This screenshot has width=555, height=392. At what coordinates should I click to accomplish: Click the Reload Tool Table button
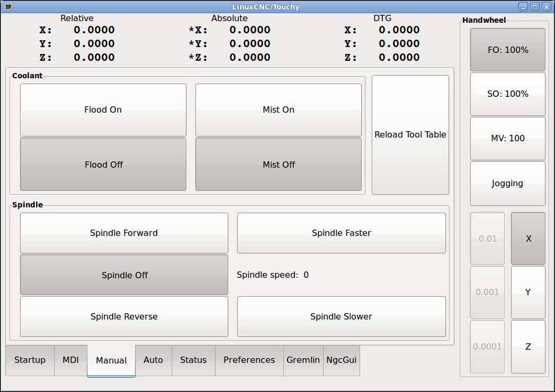coord(410,135)
